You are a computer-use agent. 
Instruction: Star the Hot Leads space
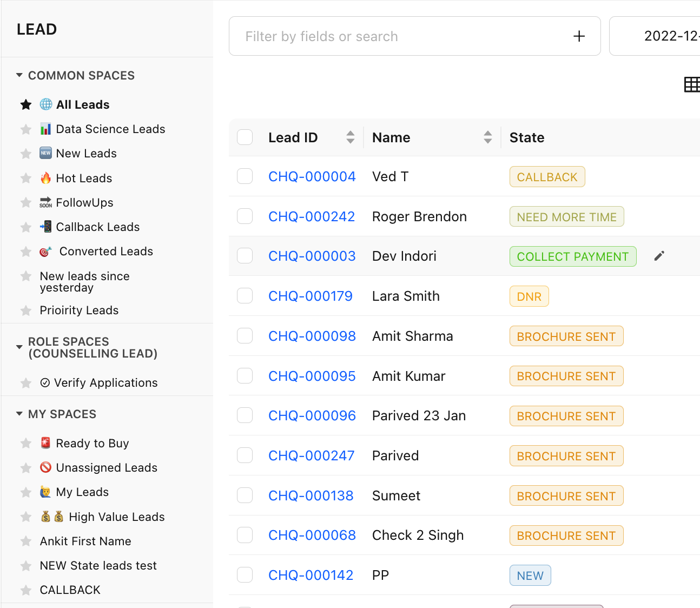pos(25,179)
